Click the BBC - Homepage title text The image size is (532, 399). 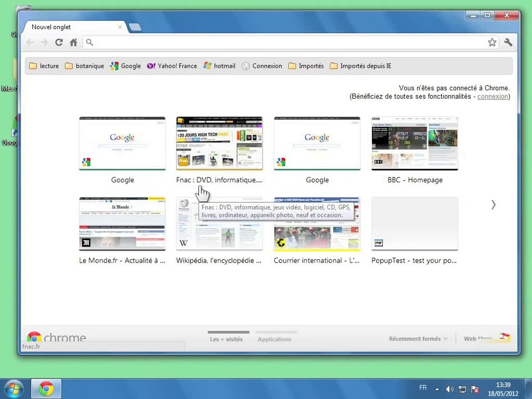415,180
